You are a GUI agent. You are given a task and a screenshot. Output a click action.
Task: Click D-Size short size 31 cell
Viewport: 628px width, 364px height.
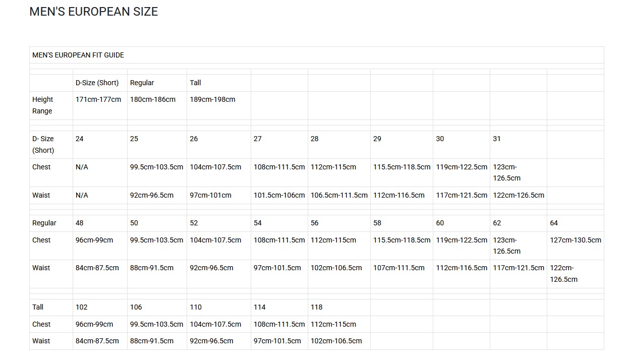(497, 139)
